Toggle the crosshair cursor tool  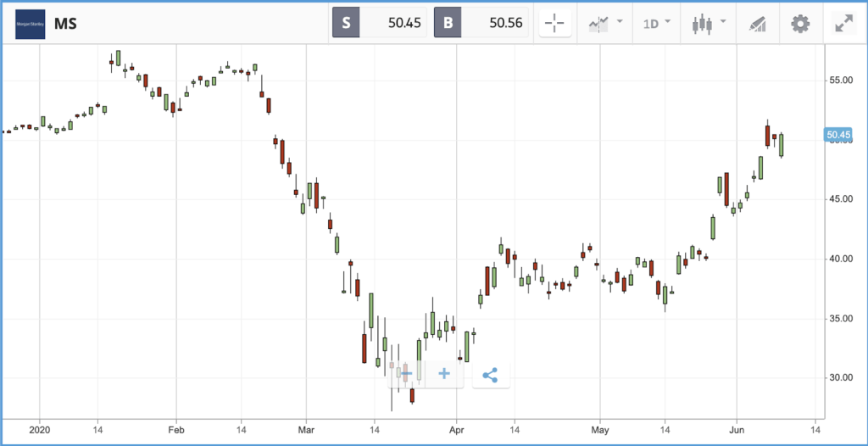pos(554,23)
